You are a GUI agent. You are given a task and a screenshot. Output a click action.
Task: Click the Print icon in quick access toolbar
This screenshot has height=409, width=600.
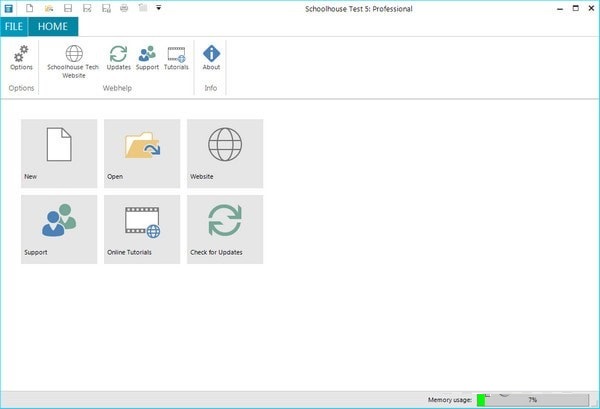coord(124,8)
